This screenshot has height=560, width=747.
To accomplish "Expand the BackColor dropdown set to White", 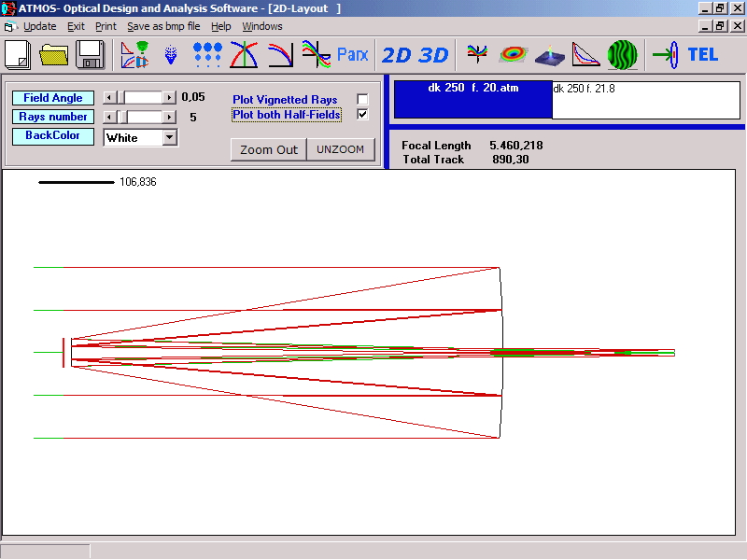I will tap(169, 137).
